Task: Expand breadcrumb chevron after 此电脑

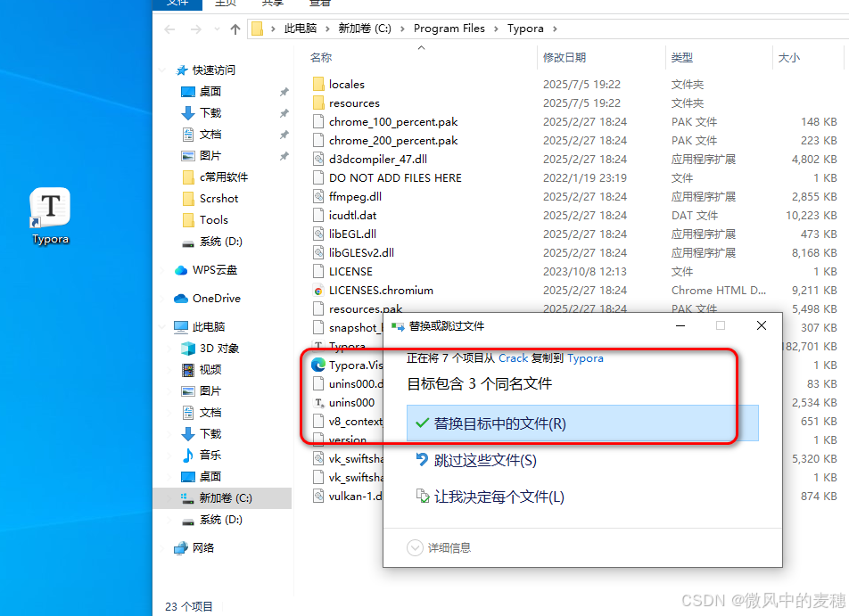Action: point(327,29)
